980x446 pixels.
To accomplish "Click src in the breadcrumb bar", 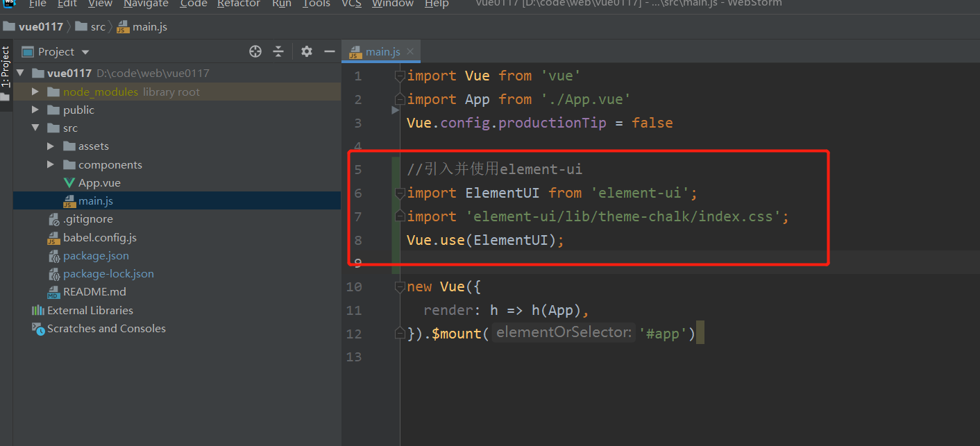I will 98,27.
